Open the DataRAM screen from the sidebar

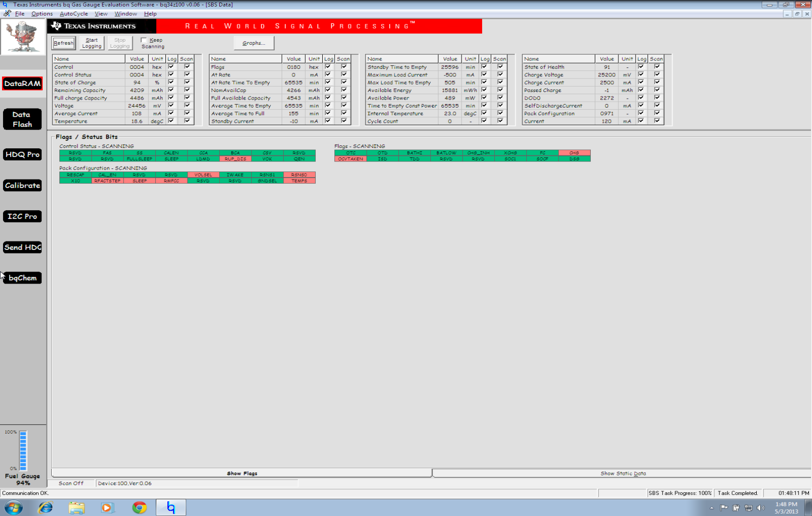(22, 83)
